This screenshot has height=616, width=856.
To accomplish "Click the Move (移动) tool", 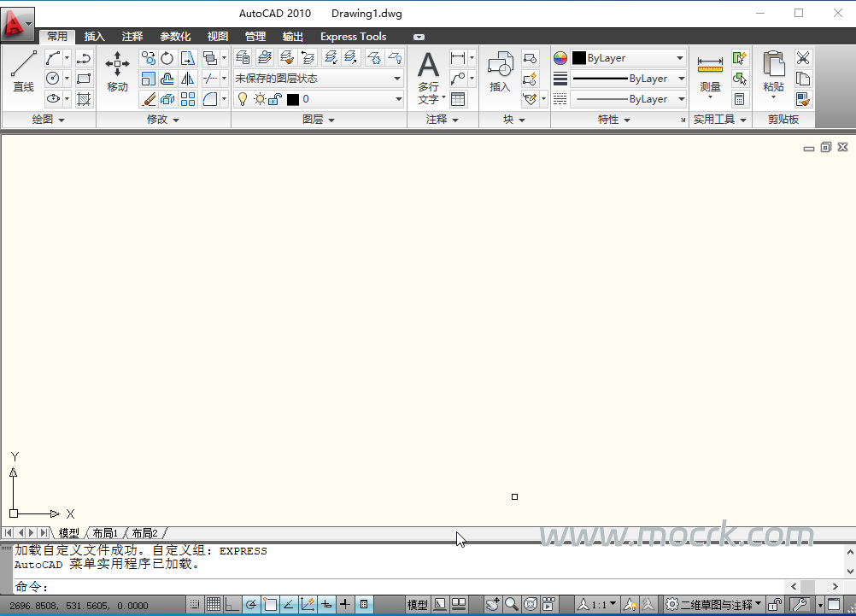I will tap(117, 72).
